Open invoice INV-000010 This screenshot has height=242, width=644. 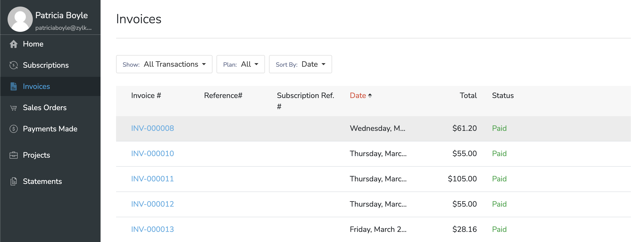[x=152, y=153]
